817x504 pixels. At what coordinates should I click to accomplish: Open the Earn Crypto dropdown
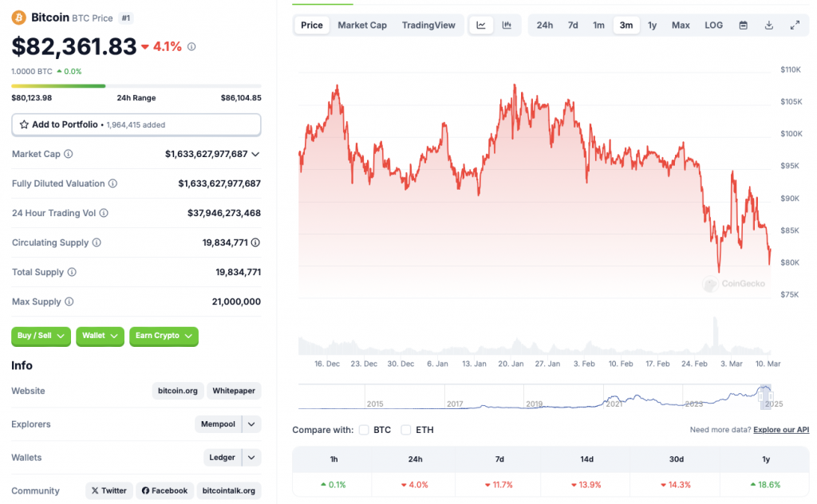pos(164,336)
